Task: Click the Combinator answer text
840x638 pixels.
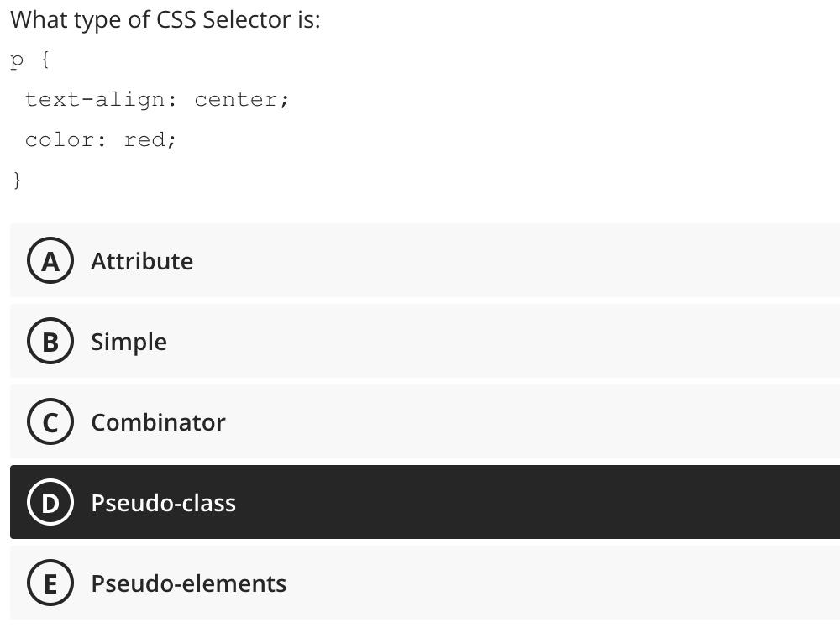Action: pos(158,421)
